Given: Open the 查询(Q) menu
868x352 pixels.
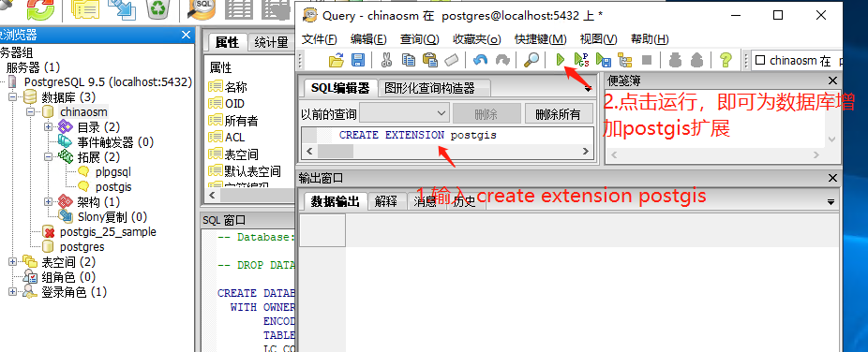Looking at the screenshot, I should (419, 39).
